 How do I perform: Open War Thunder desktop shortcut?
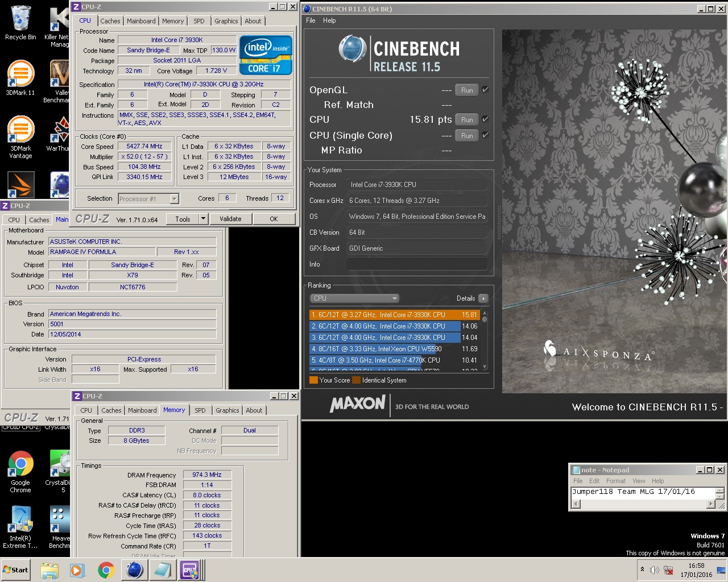[59, 134]
